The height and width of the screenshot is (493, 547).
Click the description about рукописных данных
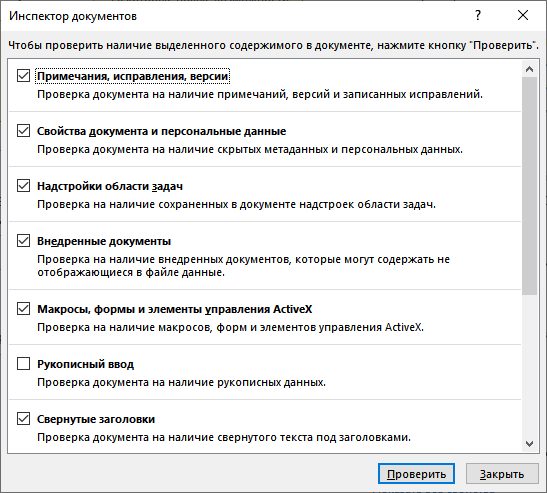(181, 382)
